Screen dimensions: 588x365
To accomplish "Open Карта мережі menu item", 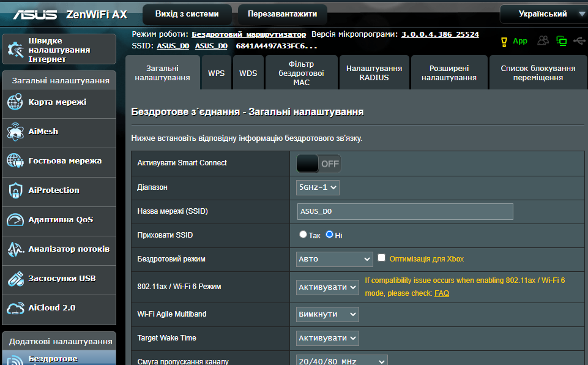I will point(59,103).
